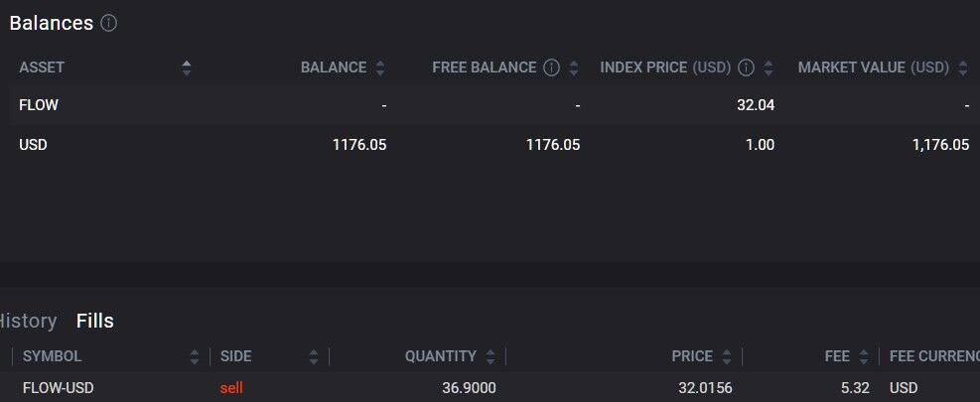Sort by Market Value column arrows
This screenshot has height=402, width=980.
pos(962,67)
